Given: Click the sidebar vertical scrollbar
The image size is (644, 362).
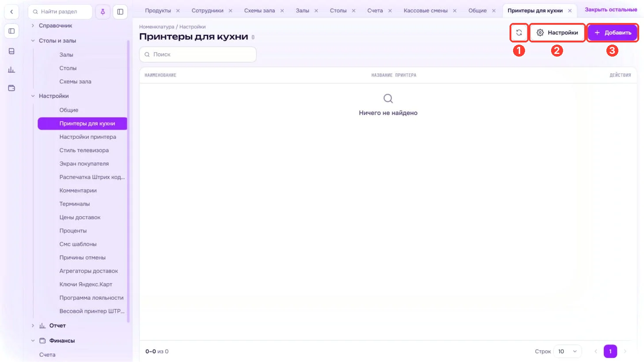Looking at the screenshot, I should (129, 181).
